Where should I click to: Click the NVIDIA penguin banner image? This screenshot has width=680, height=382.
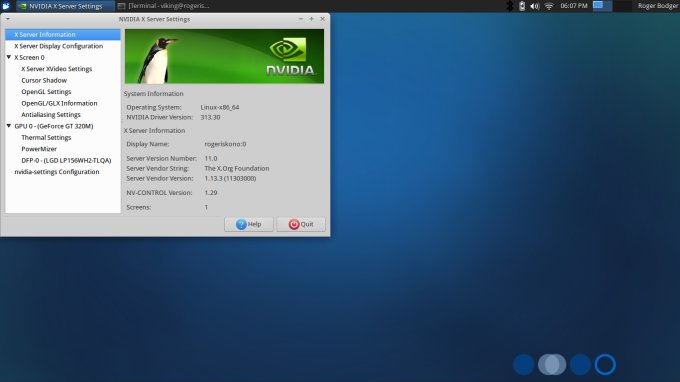(x=224, y=56)
